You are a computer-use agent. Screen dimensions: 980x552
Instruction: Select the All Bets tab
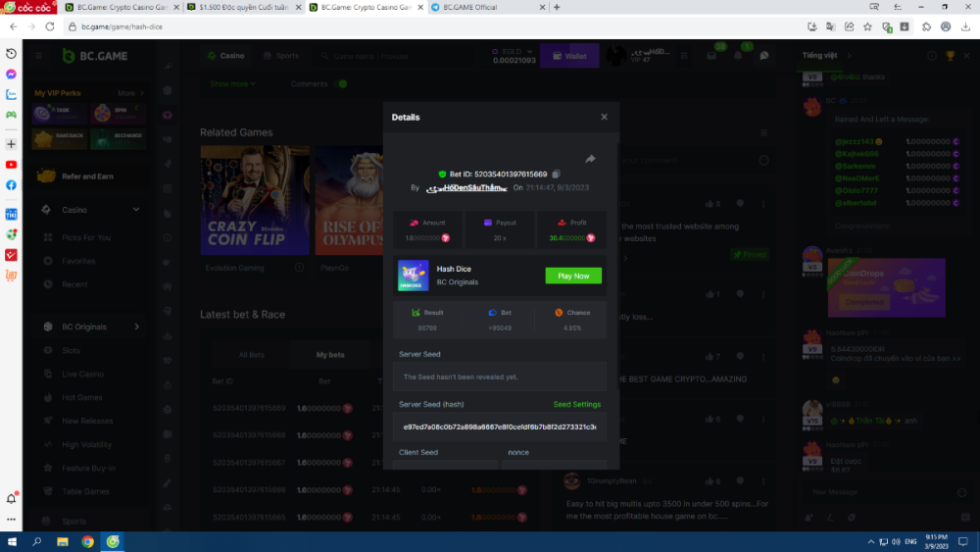pos(252,355)
